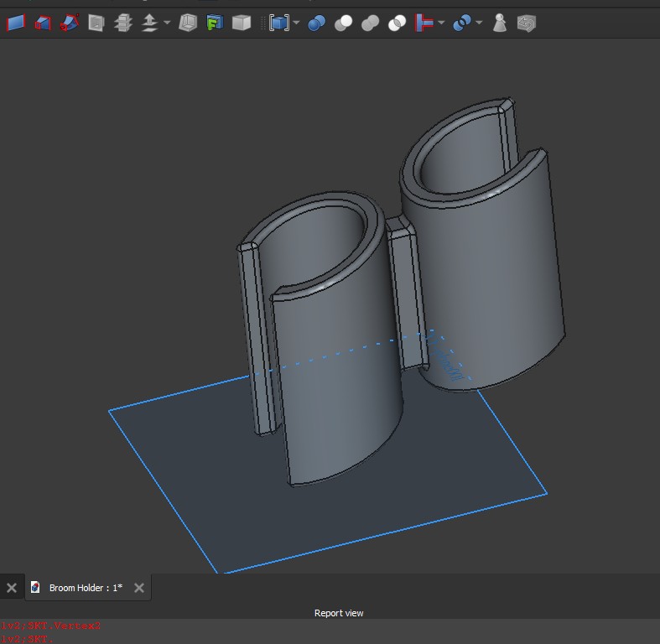Apply the Union (fuse) tool

click(x=370, y=23)
